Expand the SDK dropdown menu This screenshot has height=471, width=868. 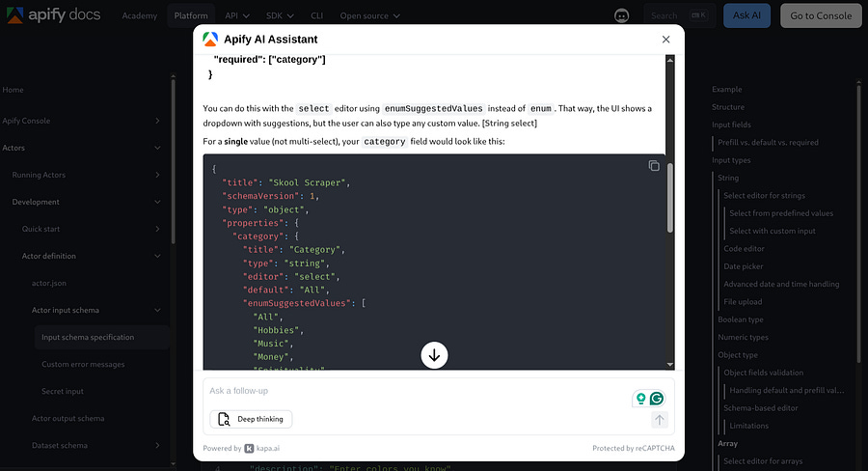pos(280,15)
